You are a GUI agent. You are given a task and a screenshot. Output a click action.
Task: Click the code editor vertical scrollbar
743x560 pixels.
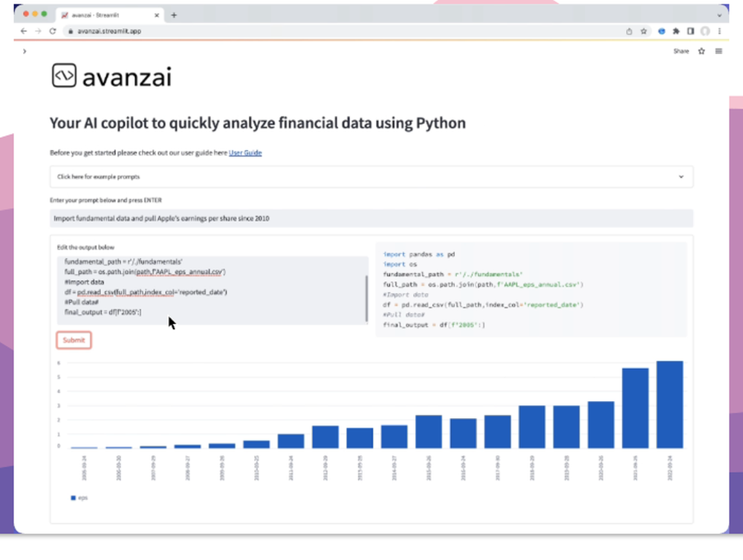click(367, 299)
